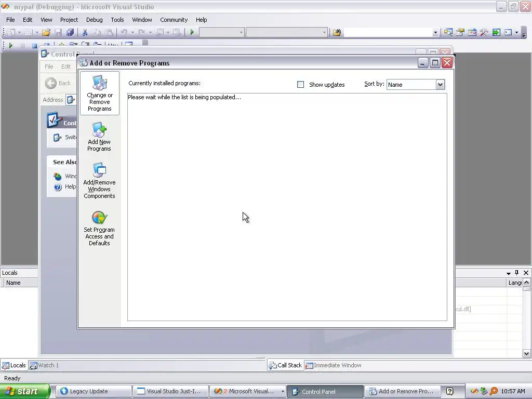Open Solution Explorer toolbar icon
Image resolution: width=532 pixels, height=399 pixels.
point(448,33)
